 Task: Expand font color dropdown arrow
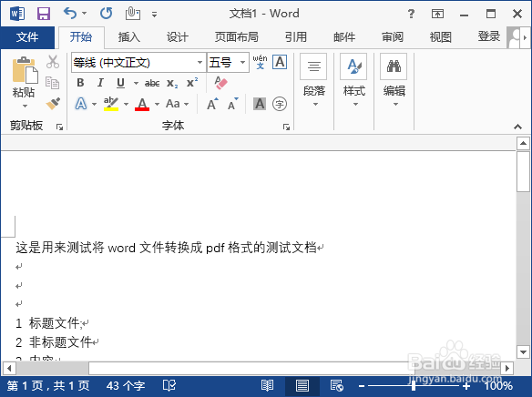[157, 104]
